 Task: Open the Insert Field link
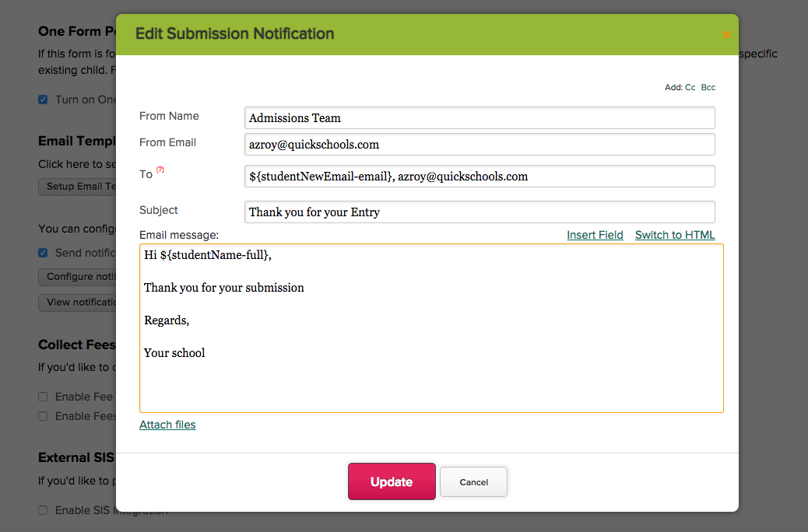click(595, 235)
